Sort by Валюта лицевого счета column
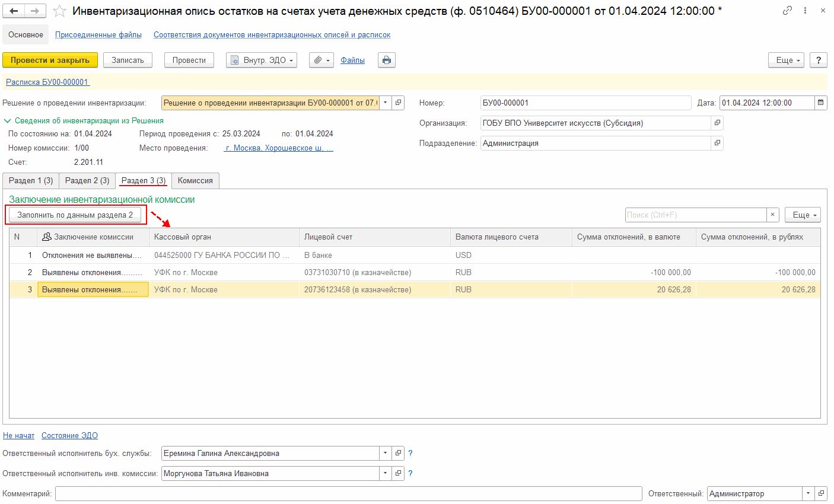 pyautogui.click(x=511, y=237)
